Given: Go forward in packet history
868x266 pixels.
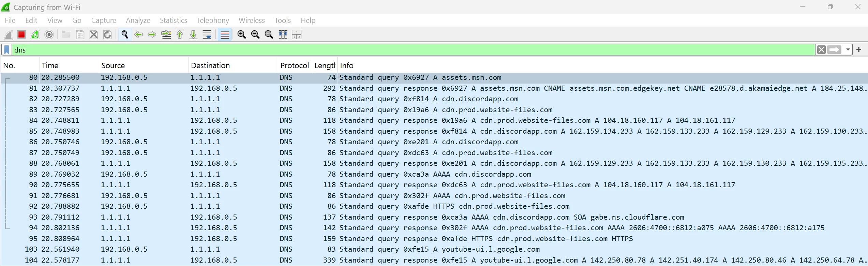Looking at the screenshot, I should click(152, 34).
